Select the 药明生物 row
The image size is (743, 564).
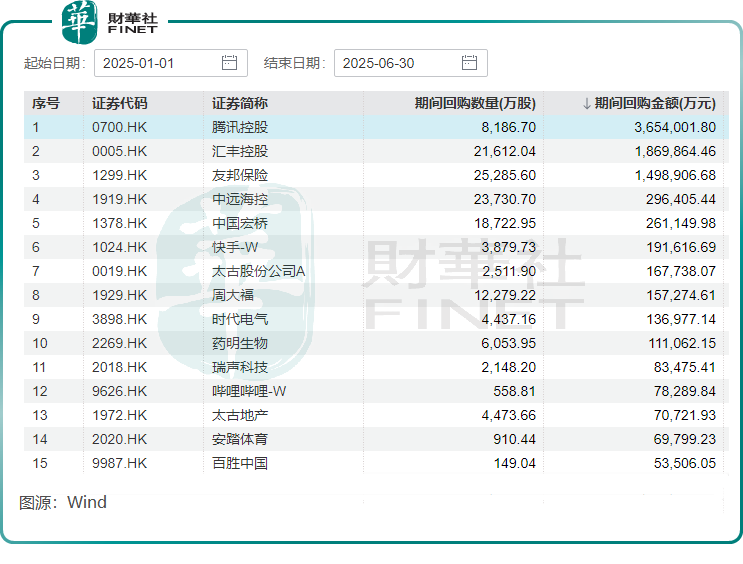[240, 343]
